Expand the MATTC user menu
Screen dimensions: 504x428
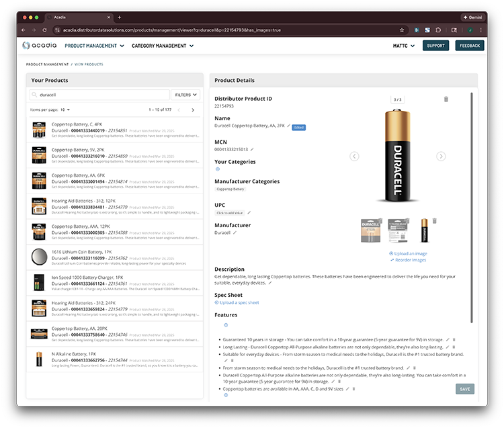(x=404, y=46)
